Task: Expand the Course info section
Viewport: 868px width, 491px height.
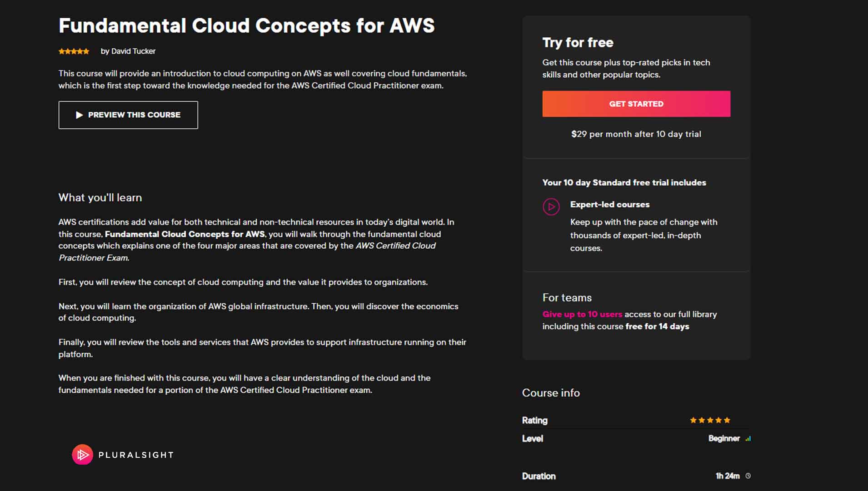Action: (551, 393)
